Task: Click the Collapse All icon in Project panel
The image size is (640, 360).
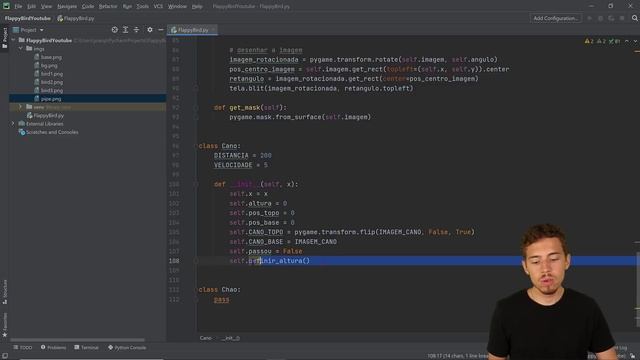Action: [136, 30]
